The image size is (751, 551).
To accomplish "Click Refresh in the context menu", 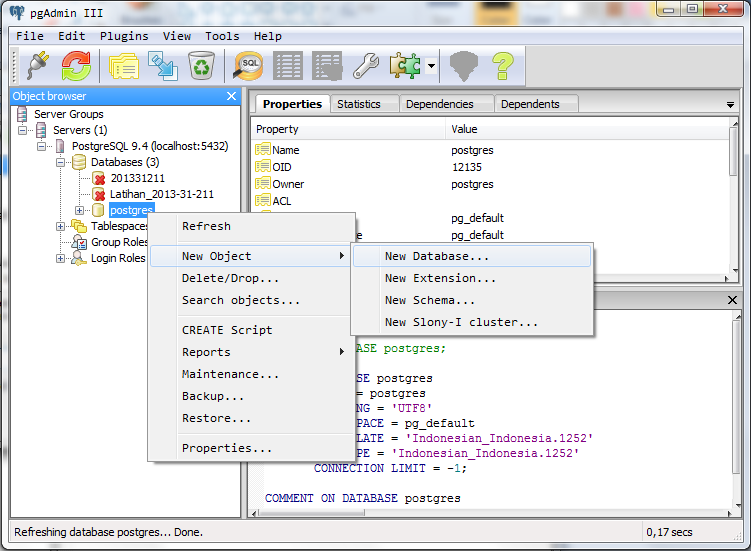I will [251, 226].
